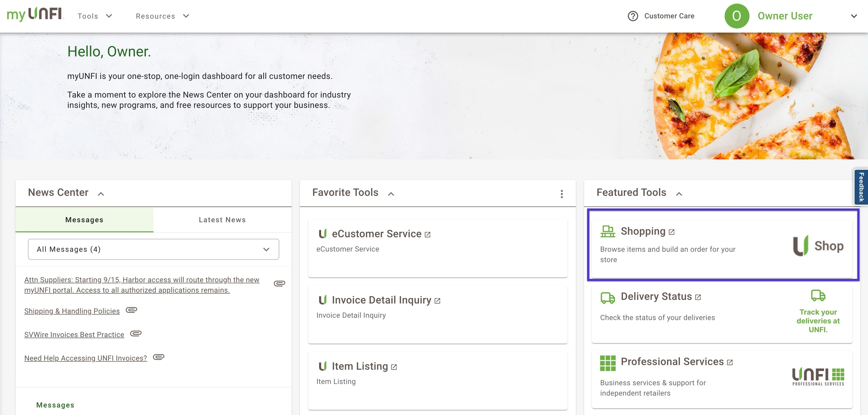Open the Invoice Detail Inquiry tool card
This screenshot has height=415, width=868.
381,300
